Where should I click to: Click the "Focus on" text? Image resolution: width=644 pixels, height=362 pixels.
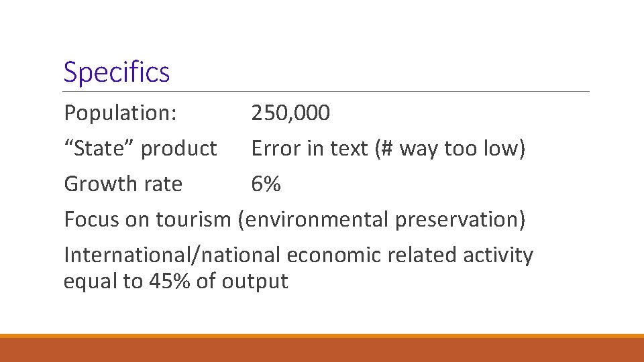coord(107,219)
